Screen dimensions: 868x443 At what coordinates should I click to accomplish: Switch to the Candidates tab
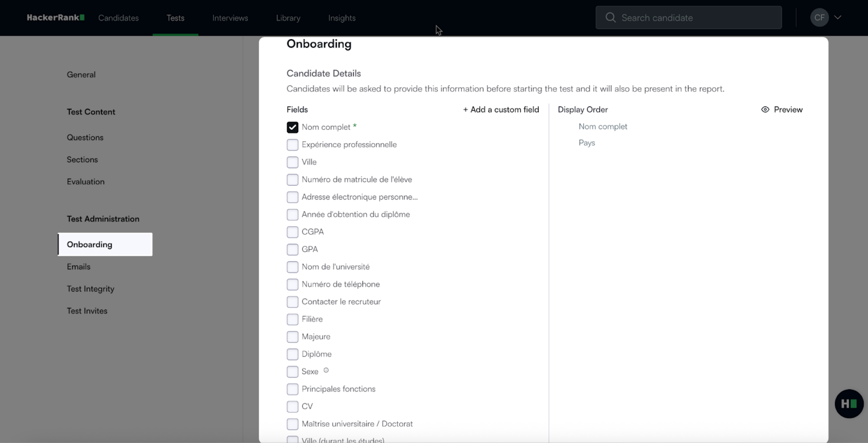click(118, 18)
